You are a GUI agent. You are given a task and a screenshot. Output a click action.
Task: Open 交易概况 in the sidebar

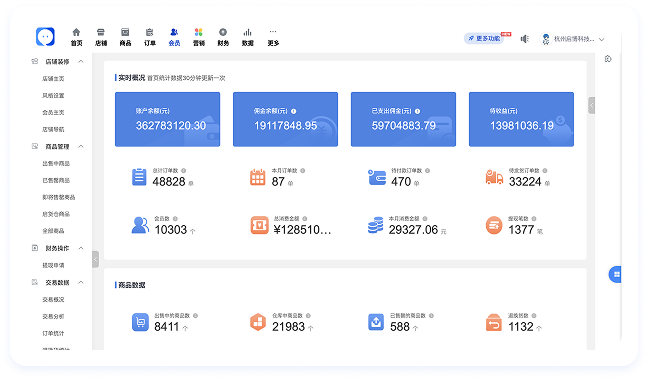coord(53,299)
